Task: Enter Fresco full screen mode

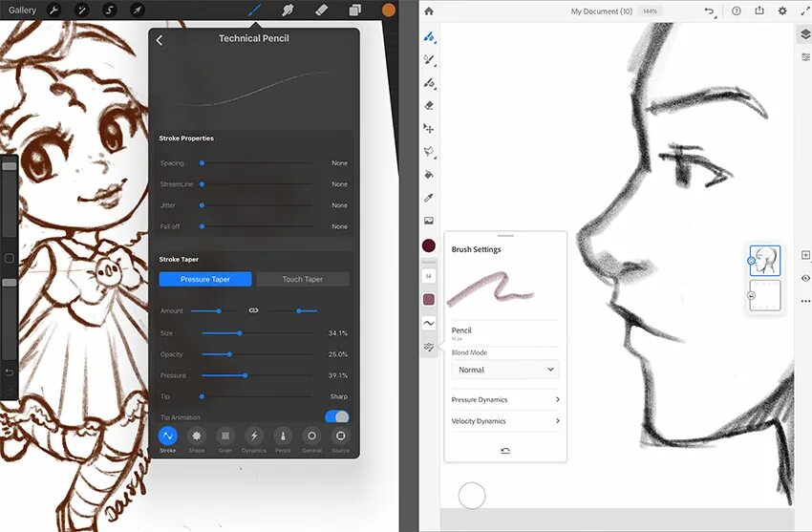Action: coord(805,11)
